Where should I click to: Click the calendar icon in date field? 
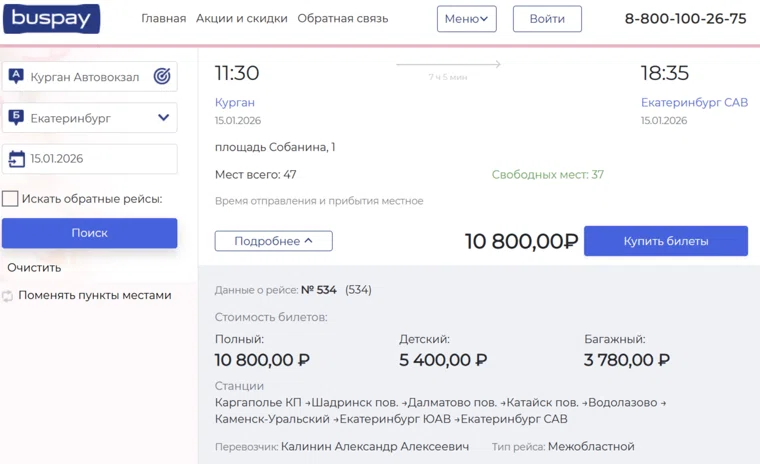[x=16, y=159]
